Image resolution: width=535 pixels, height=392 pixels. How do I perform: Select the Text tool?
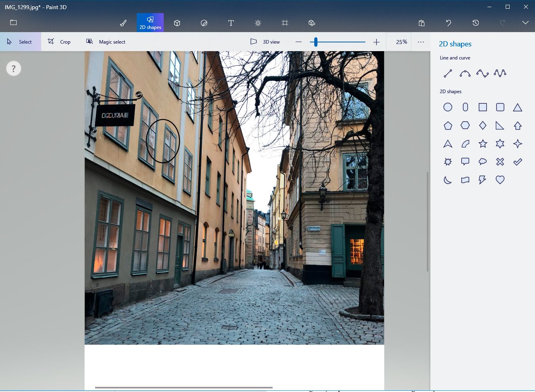tap(231, 23)
